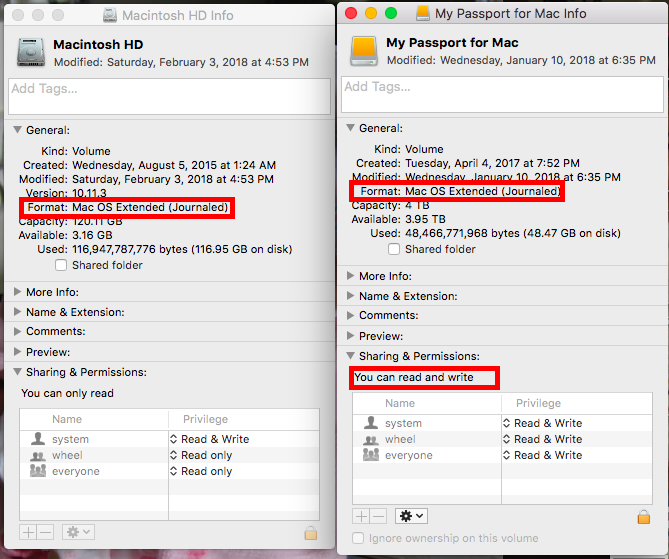Click the plus button in Macintosh HD window
Viewport: 669px width, 559px height.
click(28, 532)
